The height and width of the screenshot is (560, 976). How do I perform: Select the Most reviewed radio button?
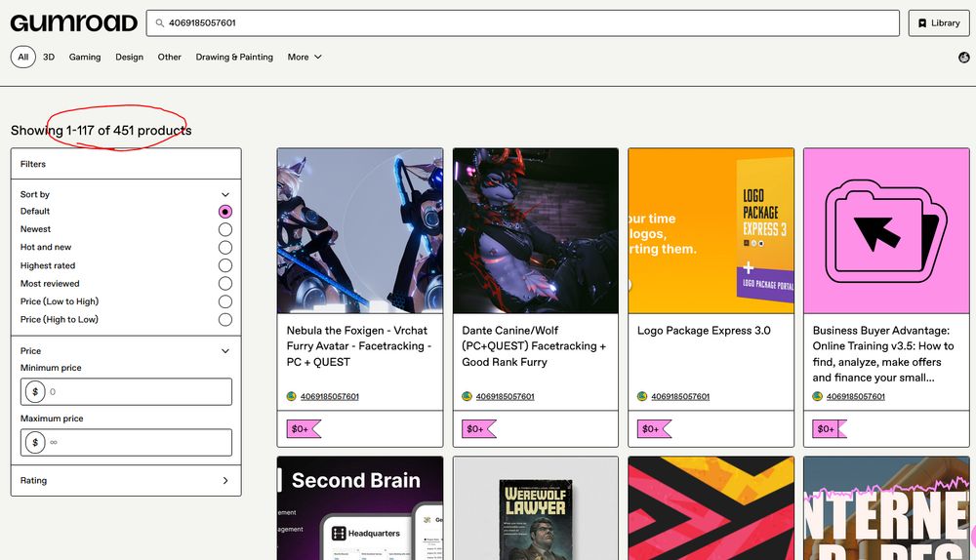pos(225,284)
